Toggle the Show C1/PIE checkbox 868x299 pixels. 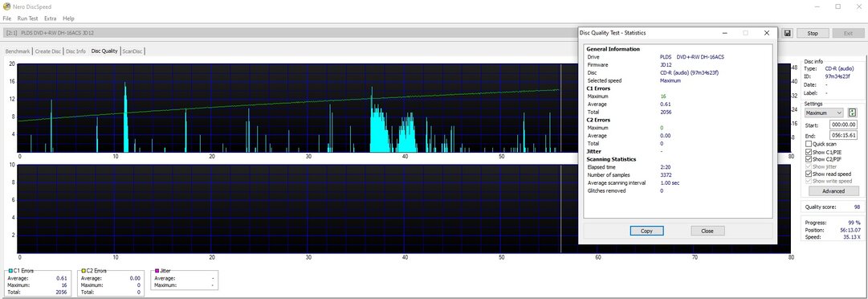809,152
